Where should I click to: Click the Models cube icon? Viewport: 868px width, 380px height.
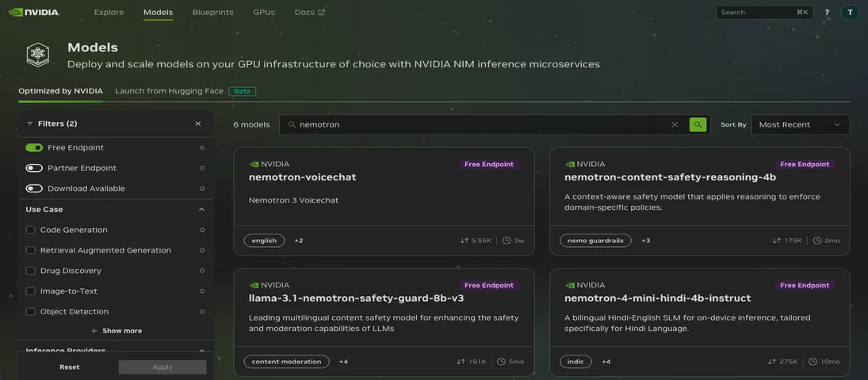(37, 54)
